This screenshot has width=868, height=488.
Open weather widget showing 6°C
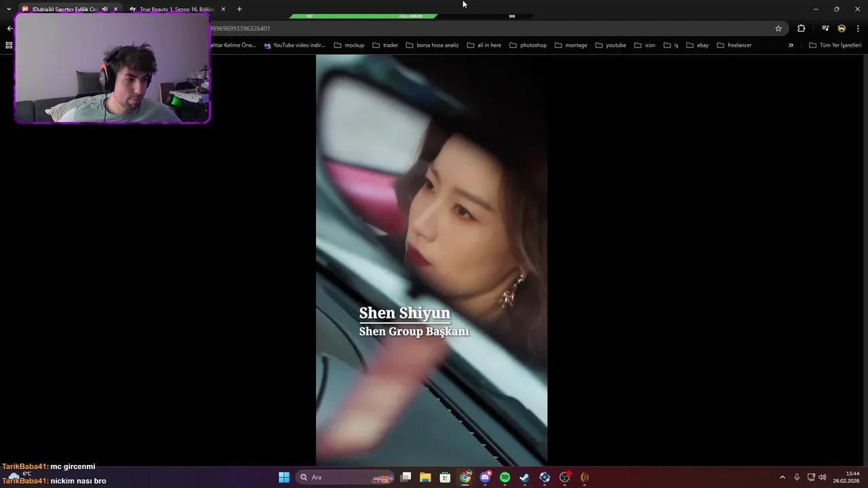coord(20,476)
